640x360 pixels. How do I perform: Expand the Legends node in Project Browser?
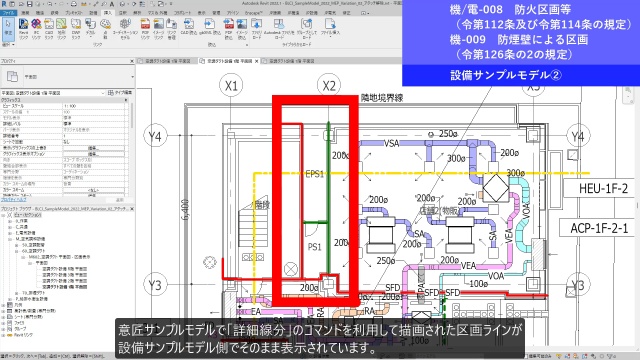pyautogui.click(x=4, y=305)
